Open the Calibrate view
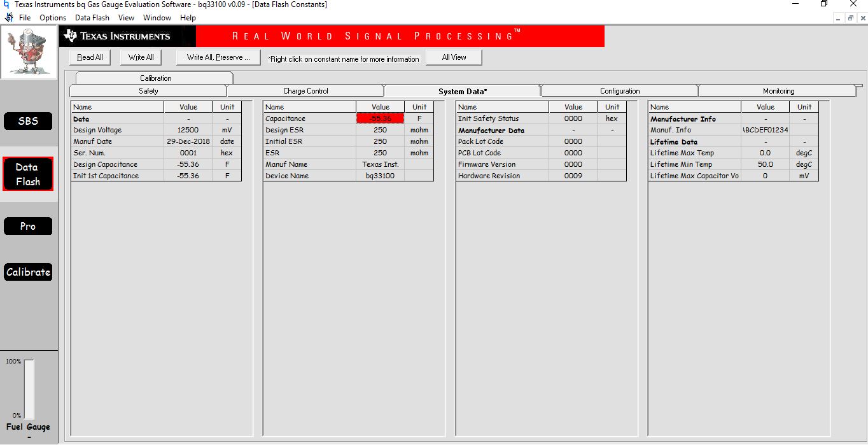This screenshot has width=868, height=445. tap(28, 272)
